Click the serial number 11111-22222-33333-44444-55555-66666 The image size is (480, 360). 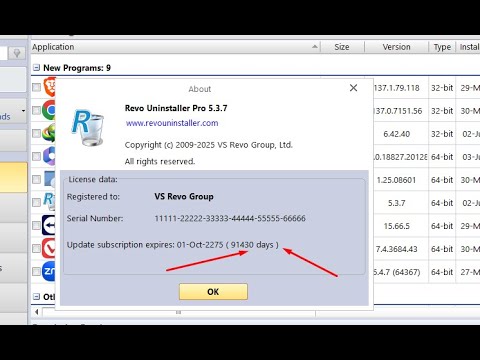pyautogui.click(x=230, y=219)
